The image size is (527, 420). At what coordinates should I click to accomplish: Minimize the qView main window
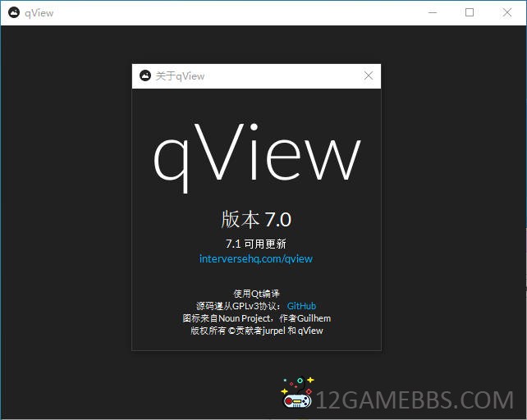click(433, 12)
